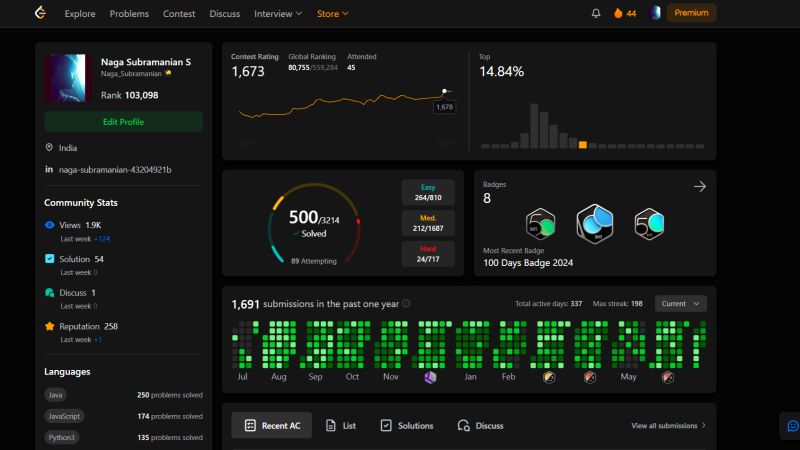Click the highlighted orange bar in ranking histogram

pyautogui.click(x=582, y=145)
